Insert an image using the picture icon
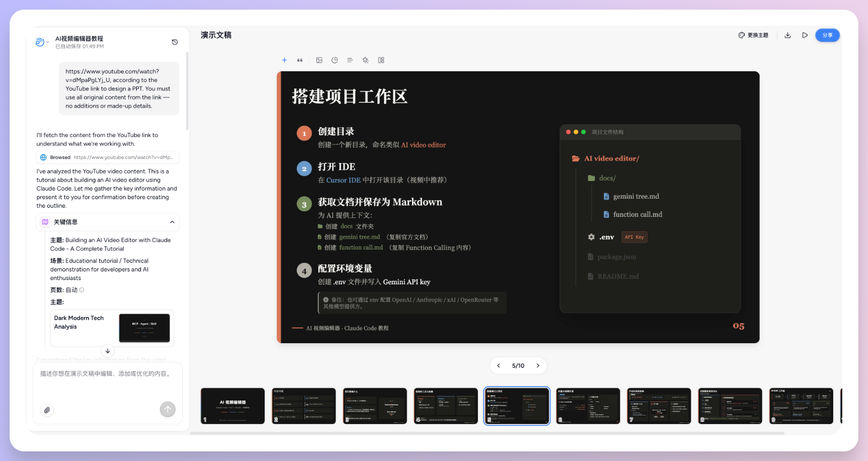868x461 pixels. pos(319,60)
